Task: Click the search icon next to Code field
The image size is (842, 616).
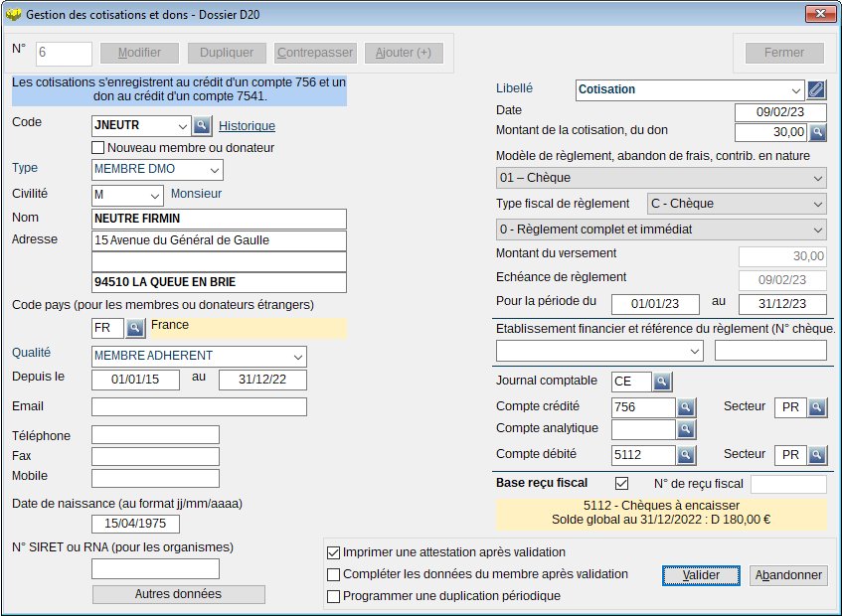Action: coord(202,125)
